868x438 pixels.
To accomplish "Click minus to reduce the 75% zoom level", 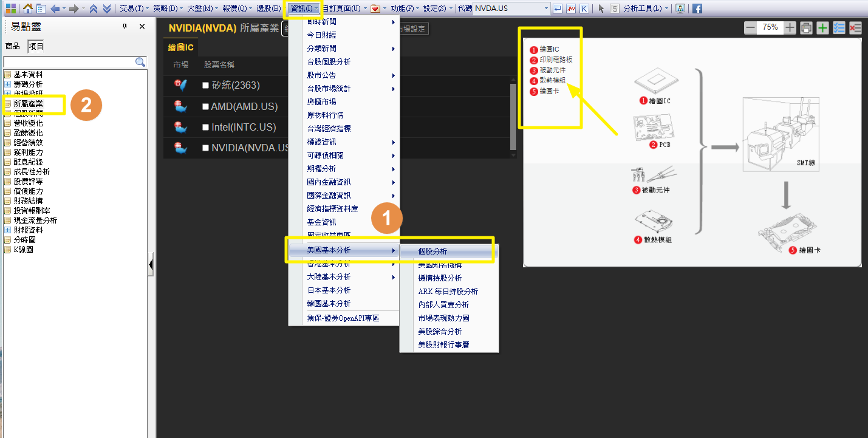I will pyautogui.click(x=750, y=27).
